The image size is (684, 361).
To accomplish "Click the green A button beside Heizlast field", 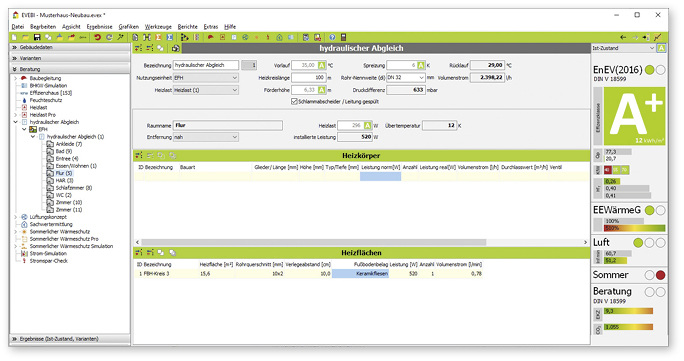I will (368, 126).
